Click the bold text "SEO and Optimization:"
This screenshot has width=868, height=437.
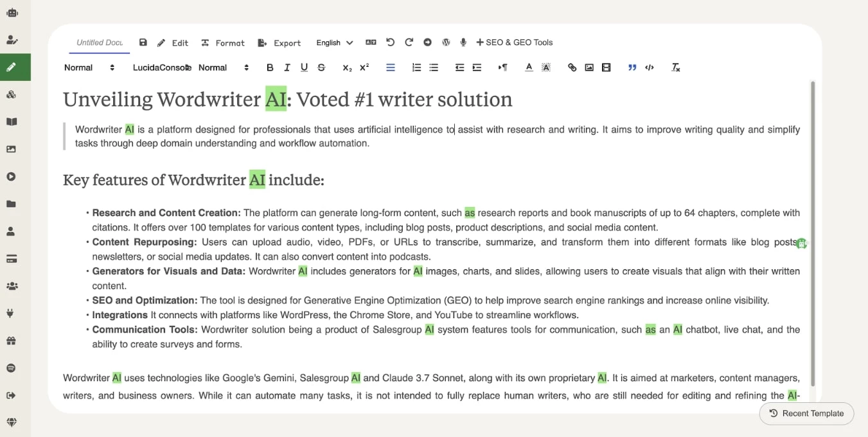click(x=145, y=300)
